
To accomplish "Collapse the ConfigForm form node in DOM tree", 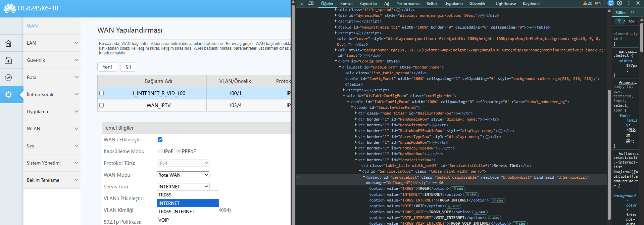I will [336, 61].
